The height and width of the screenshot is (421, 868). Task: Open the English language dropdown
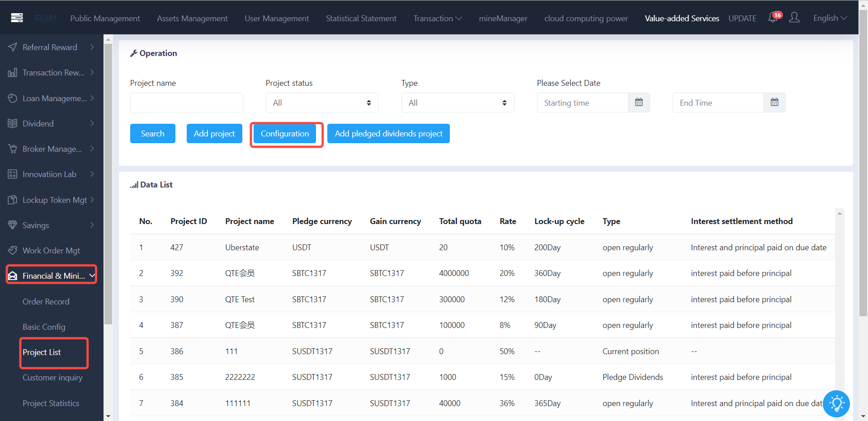click(x=830, y=18)
